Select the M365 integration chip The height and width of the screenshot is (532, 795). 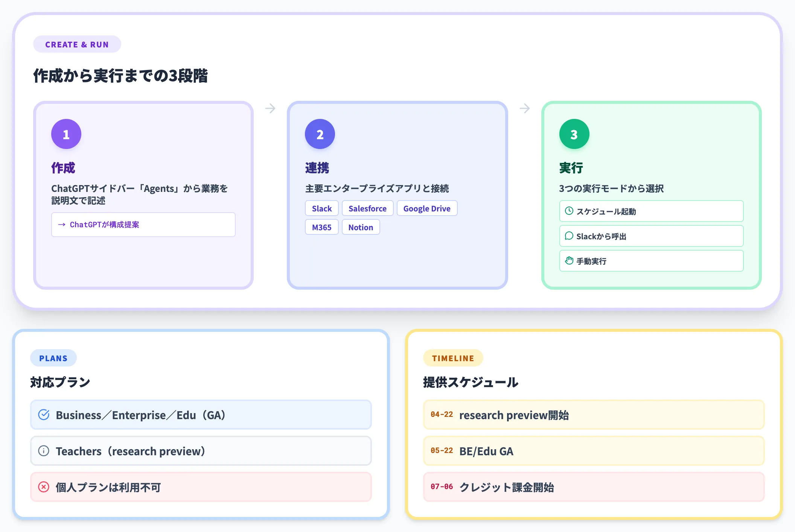322,227
